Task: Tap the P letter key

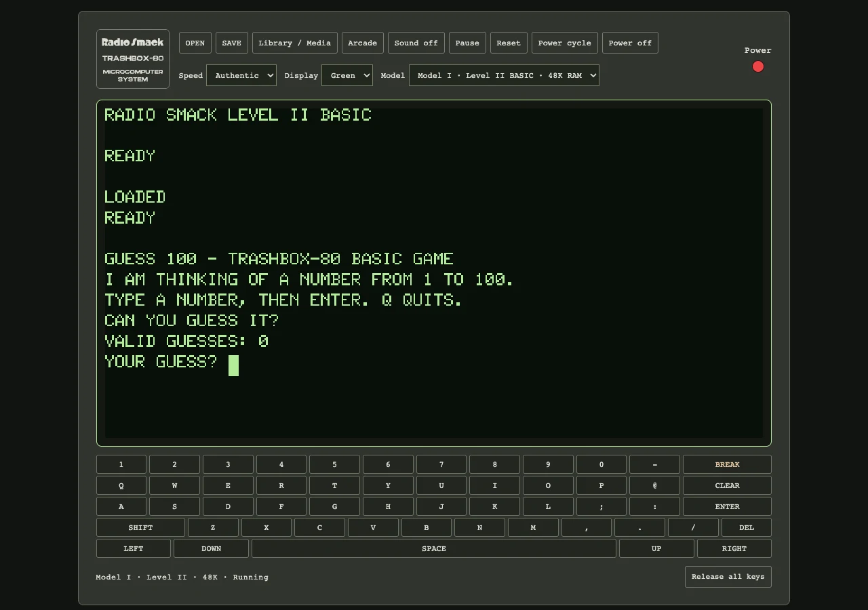Action: tap(601, 485)
